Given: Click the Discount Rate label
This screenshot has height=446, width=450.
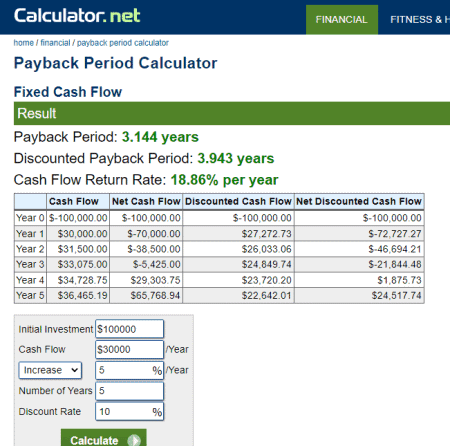Looking at the screenshot, I should pyautogui.click(x=50, y=412).
